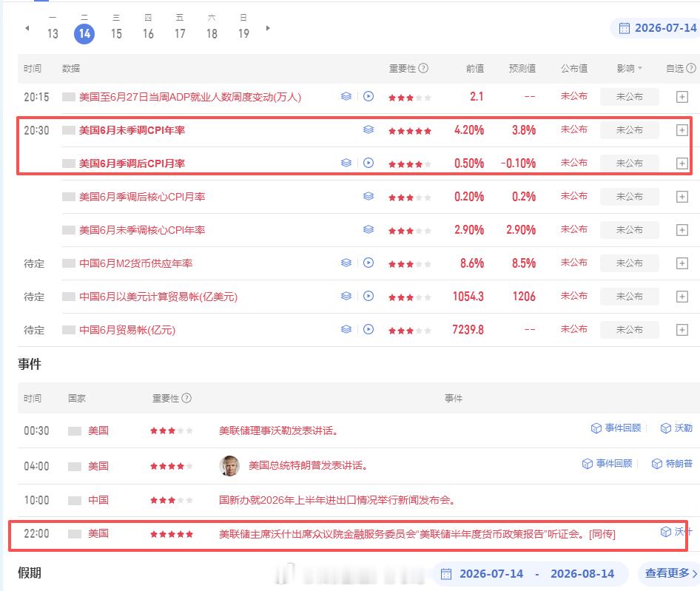Open layers icon for M2货币供应年率 row
The image size is (700, 591).
click(x=346, y=263)
